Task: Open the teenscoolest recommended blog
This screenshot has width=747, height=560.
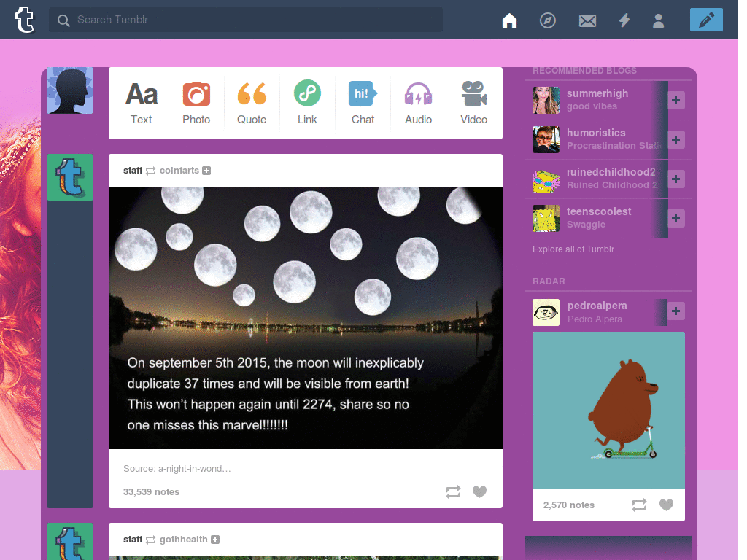Action: tap(599, 211)
